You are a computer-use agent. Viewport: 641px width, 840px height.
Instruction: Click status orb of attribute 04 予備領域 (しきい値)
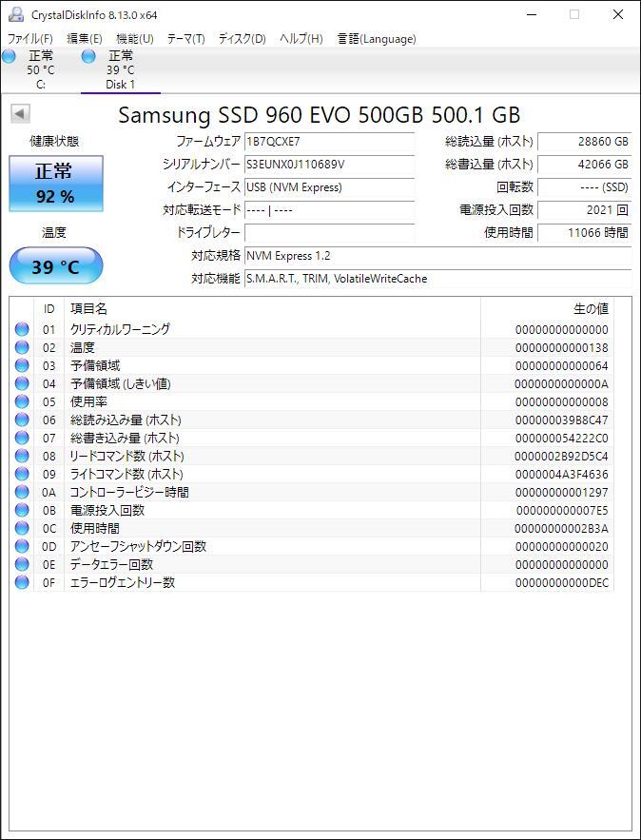pos(22,383)
